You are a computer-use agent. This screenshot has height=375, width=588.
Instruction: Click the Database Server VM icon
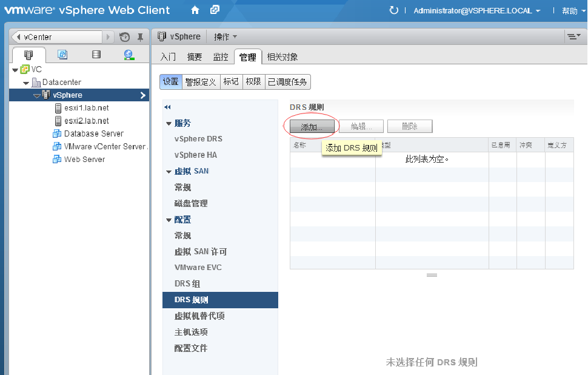57,133
